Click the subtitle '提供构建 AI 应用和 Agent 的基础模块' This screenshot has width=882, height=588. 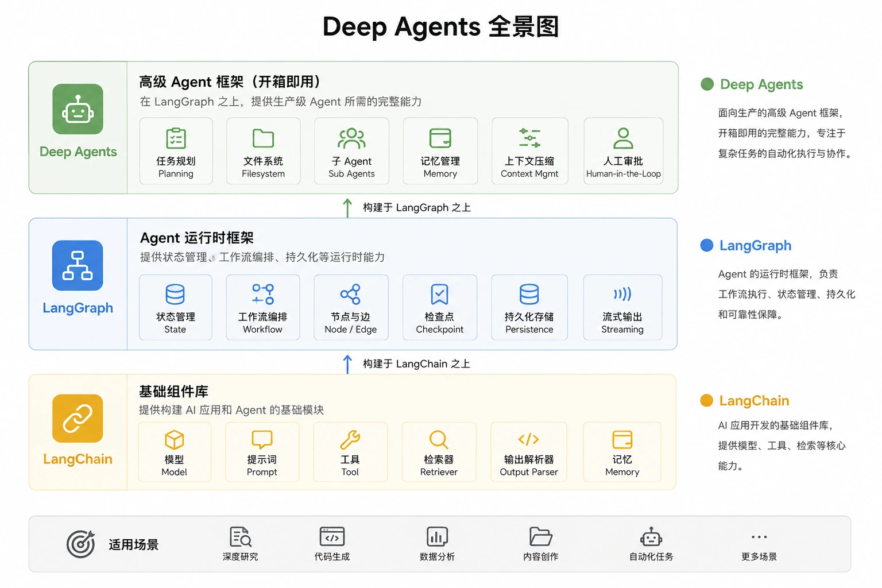coord(231,409)
